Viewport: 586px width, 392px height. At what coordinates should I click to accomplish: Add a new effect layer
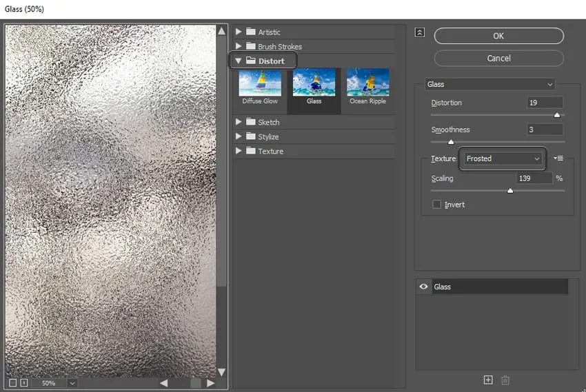[488, 380]
